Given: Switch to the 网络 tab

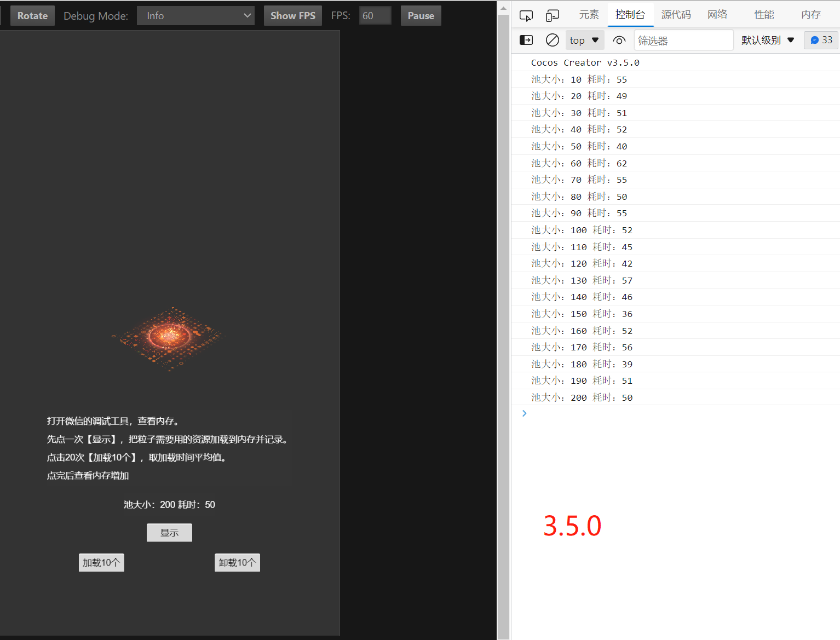Looking at the screenshot, I should pyautogui.click(x=717, y=14).
